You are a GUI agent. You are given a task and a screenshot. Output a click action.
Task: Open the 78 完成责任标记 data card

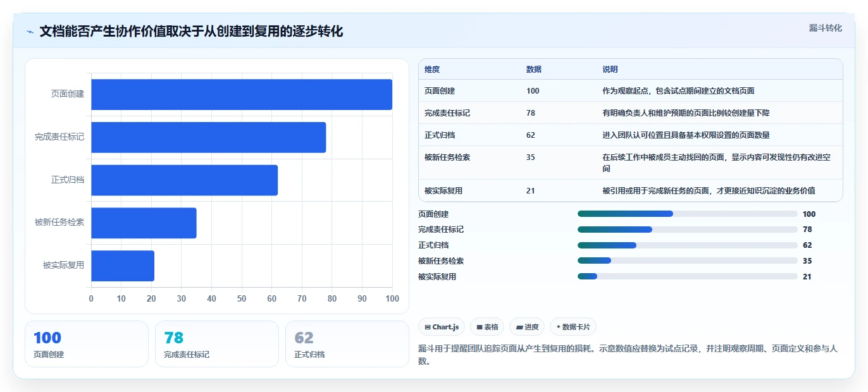(217, 344)
